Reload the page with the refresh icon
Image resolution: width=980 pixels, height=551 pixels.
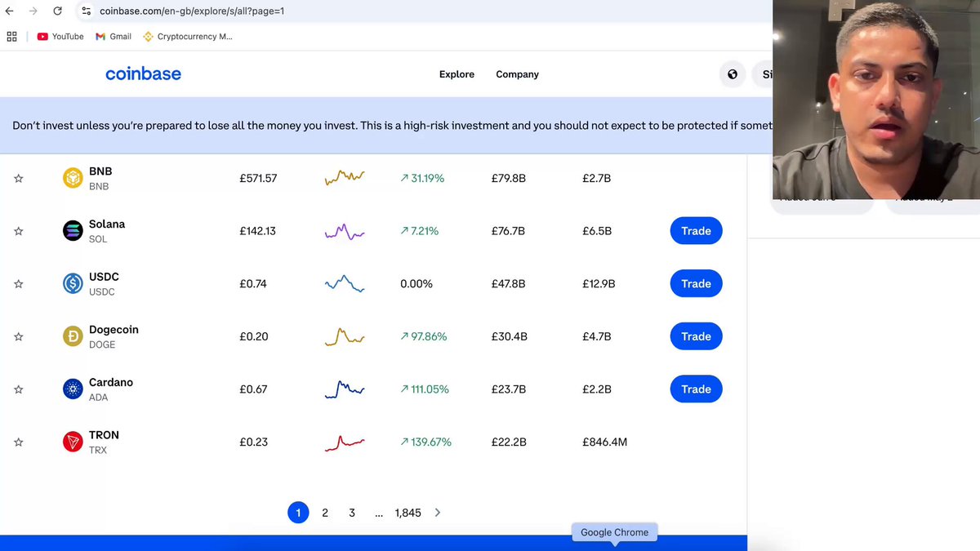(57, 11)
